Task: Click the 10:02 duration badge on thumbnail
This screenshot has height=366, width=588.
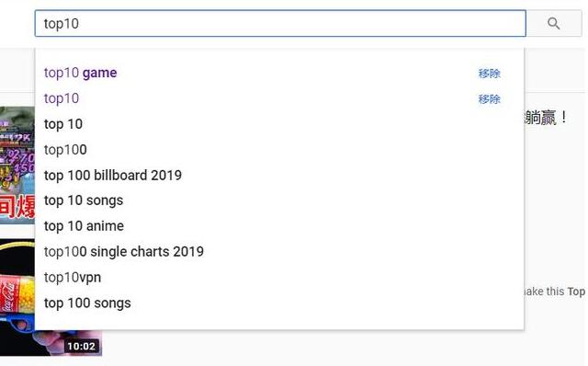Action: (82, 346)
